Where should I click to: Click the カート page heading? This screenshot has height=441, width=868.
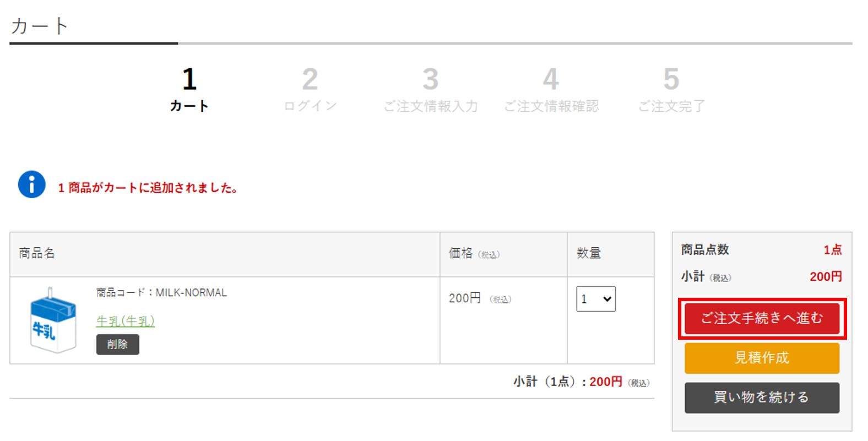point(39,26)
